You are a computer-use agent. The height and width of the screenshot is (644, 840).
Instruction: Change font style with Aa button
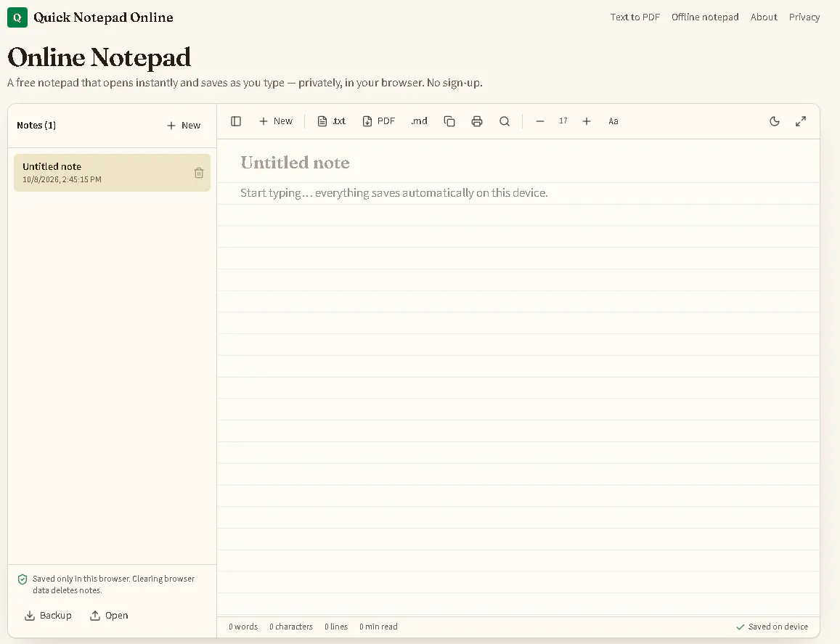(x=613, y=121)
